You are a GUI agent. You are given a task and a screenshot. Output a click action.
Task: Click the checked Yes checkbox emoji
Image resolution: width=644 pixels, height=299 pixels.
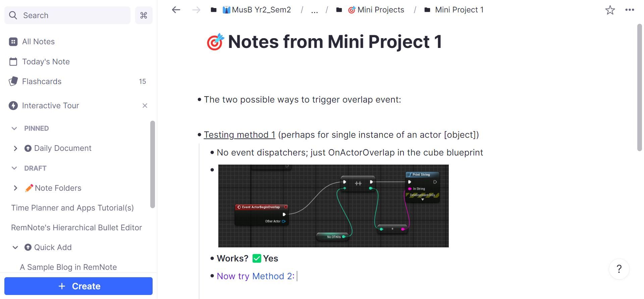(257, 258)
